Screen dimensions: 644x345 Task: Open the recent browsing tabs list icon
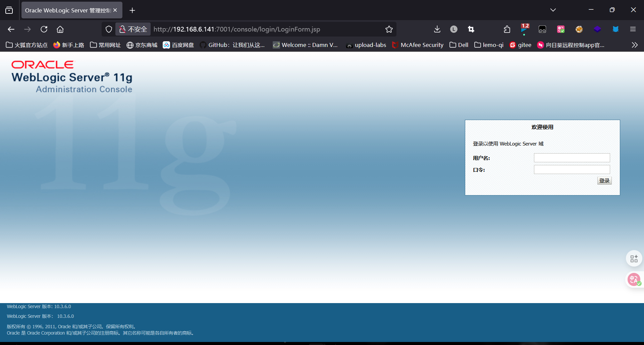pos(9,10)
